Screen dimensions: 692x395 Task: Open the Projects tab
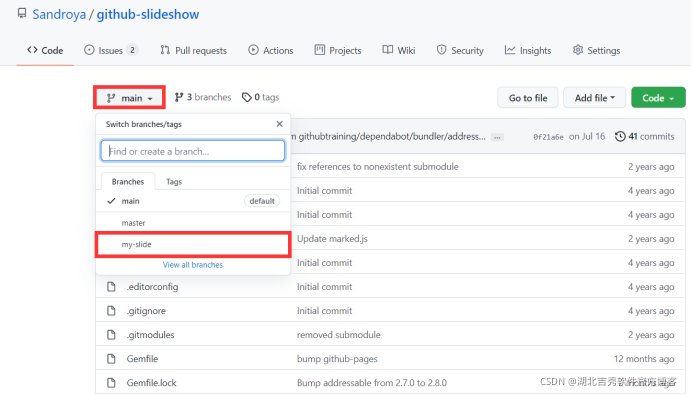pyautogui.click(x=338, y=50)
